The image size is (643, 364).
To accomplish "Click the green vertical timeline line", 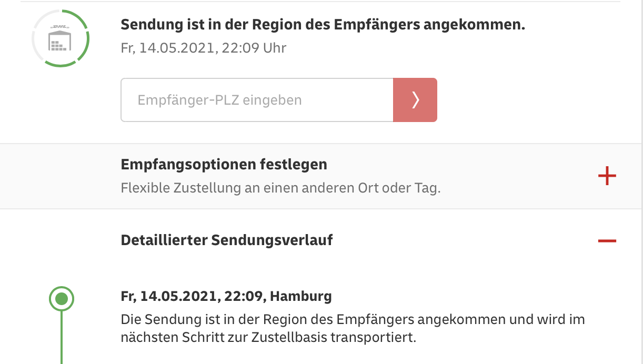I will [x=62, y=337].
